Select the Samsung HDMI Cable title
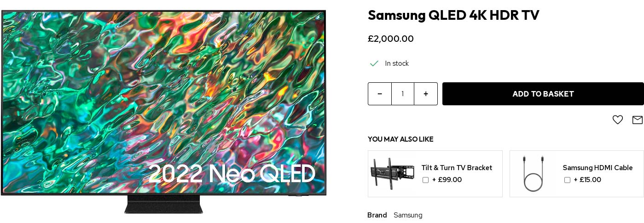Image resolution: width=644 pixels, height=223 pixels. pos(598,168)
